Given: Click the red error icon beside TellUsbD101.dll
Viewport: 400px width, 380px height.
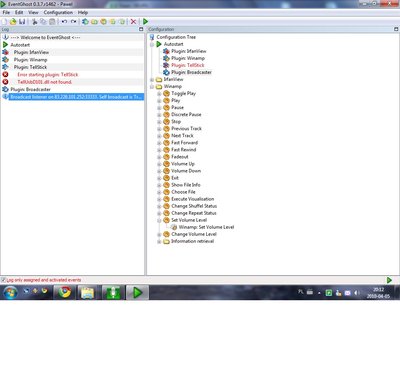Looking at the screenshot, I should [5, 82].
